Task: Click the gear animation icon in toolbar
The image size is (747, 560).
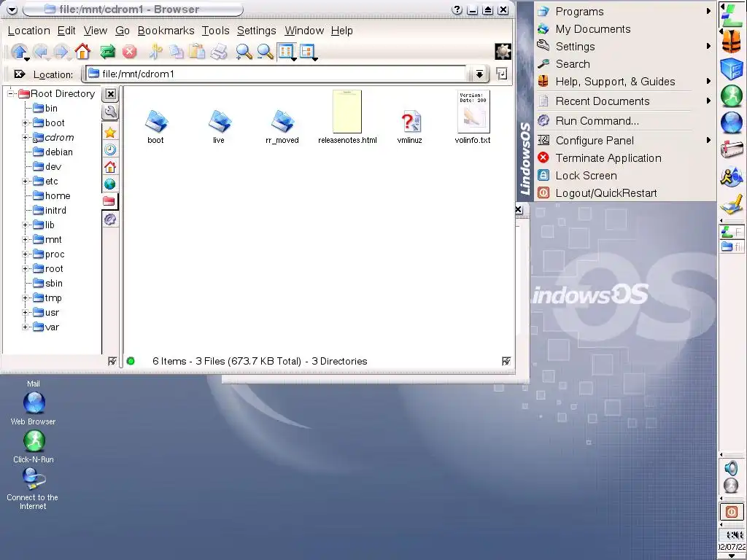Action: (503, 52)
